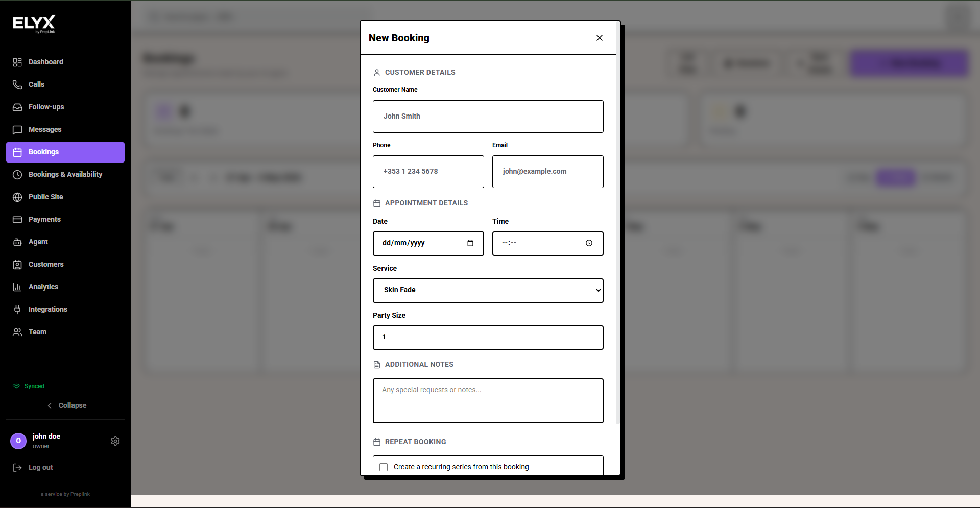Viewport: 980px width, 508px height.
Task: Navigate to Customers
Action: point(65,264)
